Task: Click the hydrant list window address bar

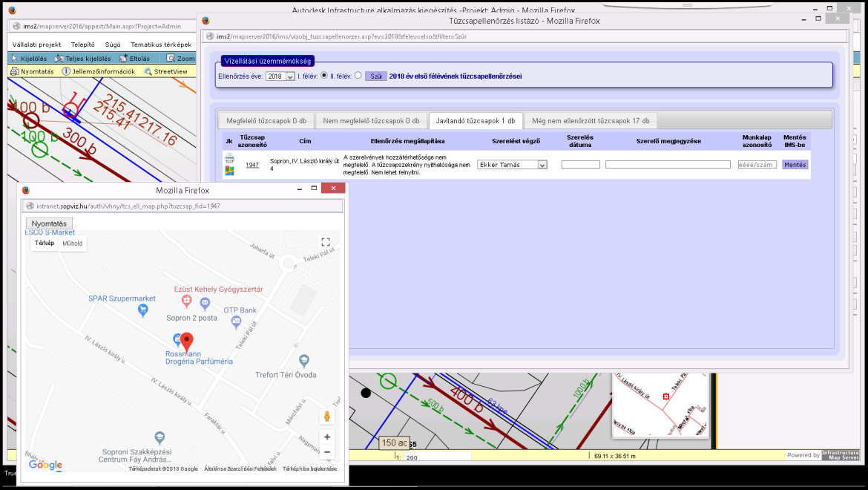Action: [x=526, y=36]
